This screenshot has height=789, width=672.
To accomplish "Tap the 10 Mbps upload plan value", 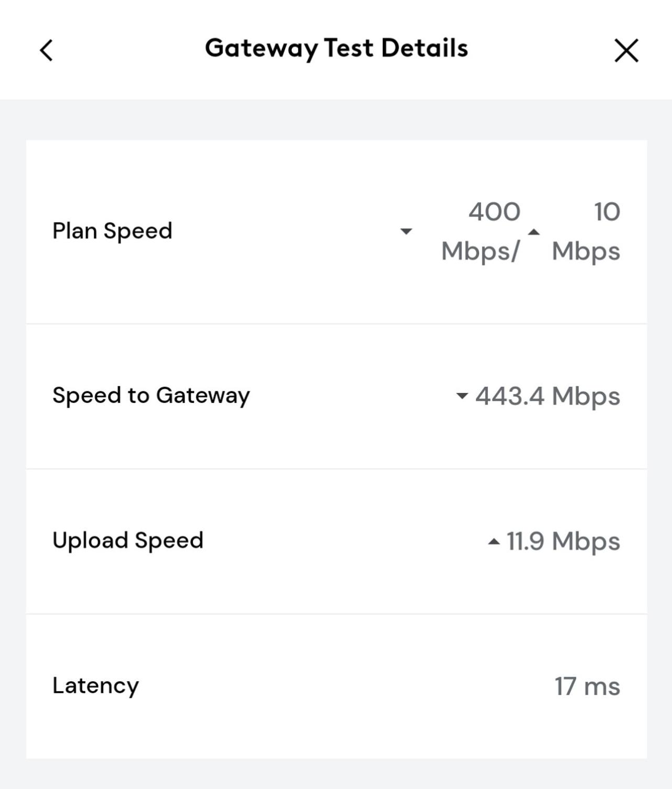I will coord(586,231).
